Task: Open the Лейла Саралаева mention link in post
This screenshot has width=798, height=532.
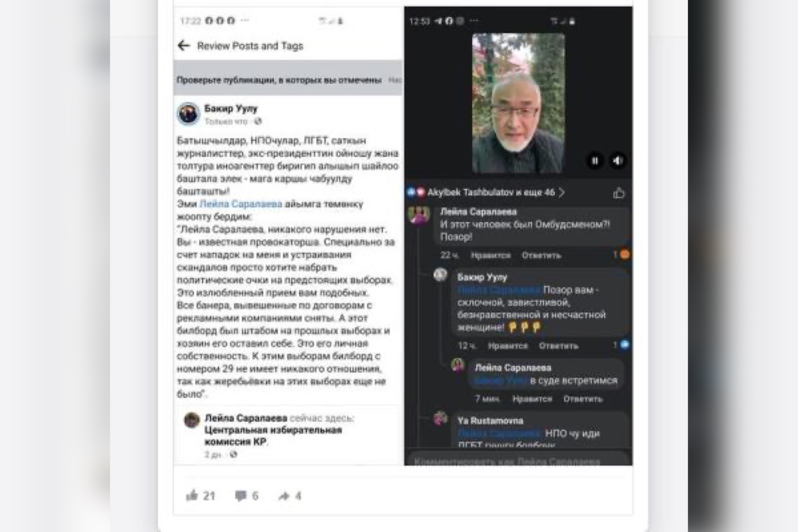Action: (240, 204)
